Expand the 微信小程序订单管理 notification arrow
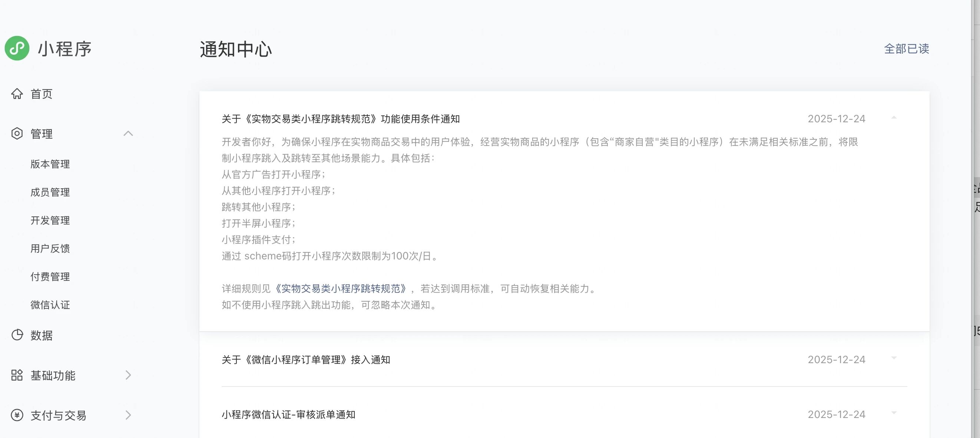Image resolution: width=980 pixels, height=438 pixels. [894, 358]
